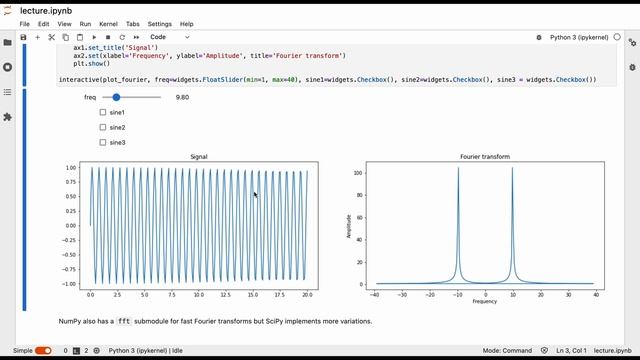
Task: Click the Signal plot
Action: tap(199, 226)
